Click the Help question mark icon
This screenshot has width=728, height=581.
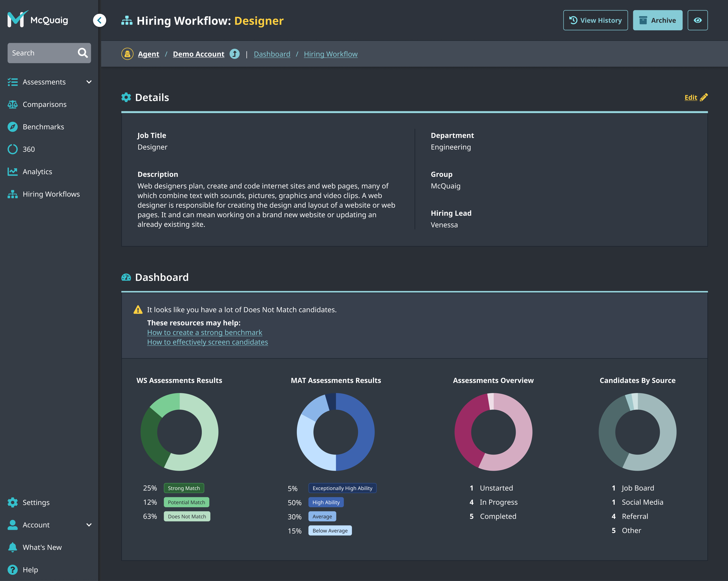click(12, 570)
